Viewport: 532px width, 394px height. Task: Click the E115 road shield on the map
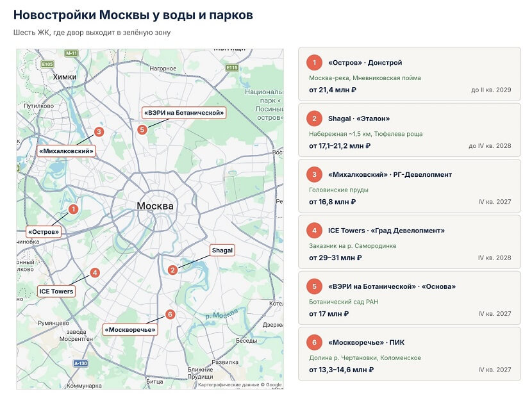click(232, 67)
